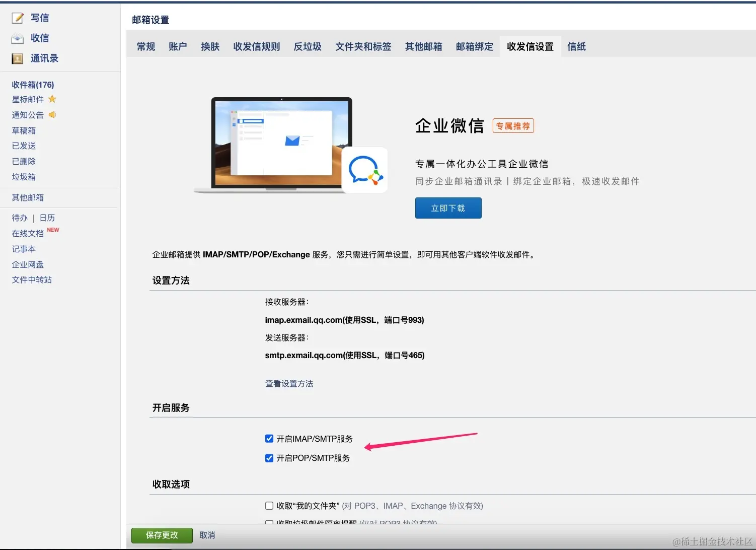This screenshot has width=756, height=550.
Task: Uncheck 开启IMAP/SMTP服务 checkbox
Action: click(269, 439)
